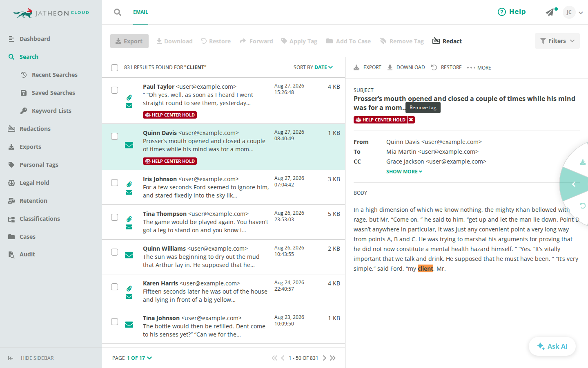Click Download in the preview pane
This screenshot has width=588, height=368.
406,67
